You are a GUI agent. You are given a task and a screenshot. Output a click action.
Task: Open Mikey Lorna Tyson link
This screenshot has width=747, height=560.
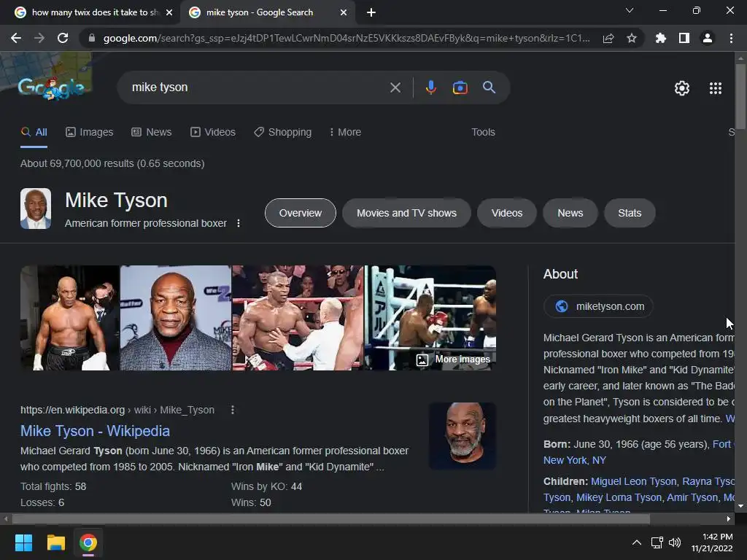click(619, 497)
